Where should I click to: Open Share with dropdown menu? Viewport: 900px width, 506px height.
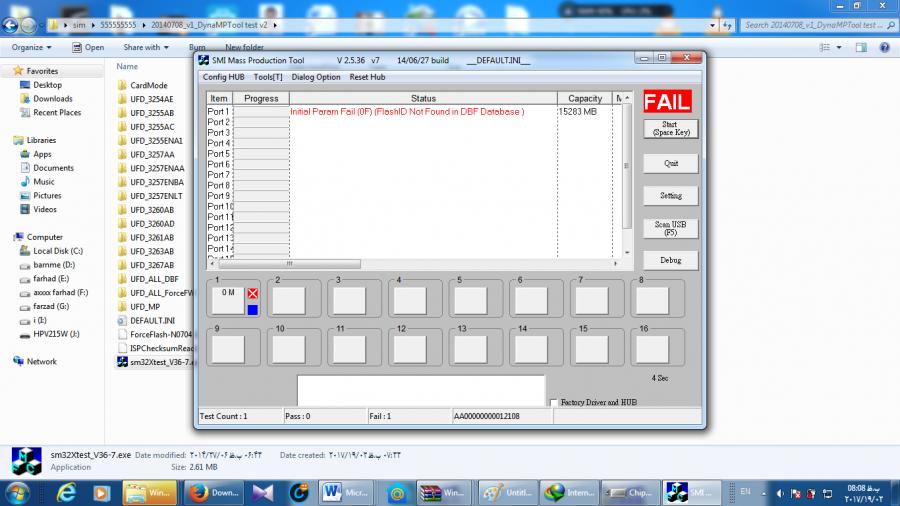tap(146, 47)
